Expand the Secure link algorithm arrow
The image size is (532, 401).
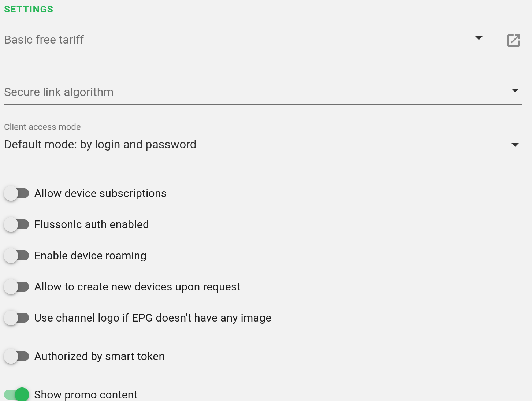(x=515, y=90)
